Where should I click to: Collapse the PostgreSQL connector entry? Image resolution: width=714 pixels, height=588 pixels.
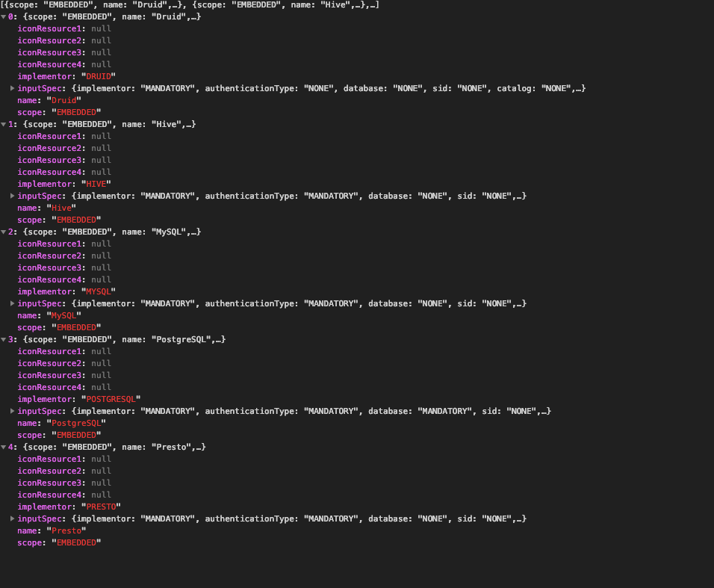(4, 339)
